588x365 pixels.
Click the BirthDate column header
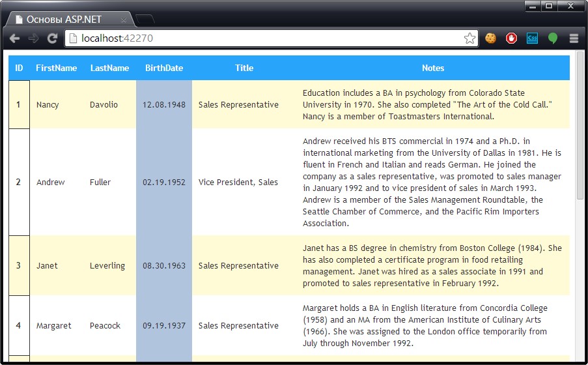pos(164,68)
